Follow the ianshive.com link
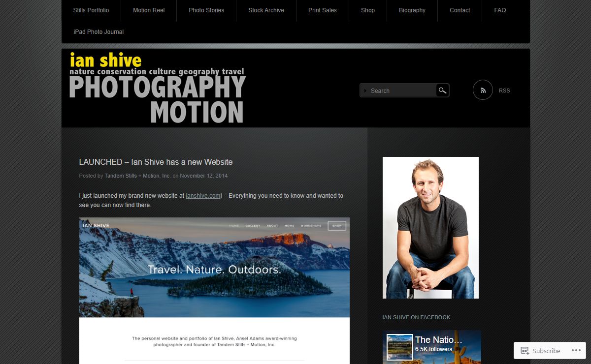The height and width of the screenshot is (364, 591). pyautogui.click(x=203, y=196)
